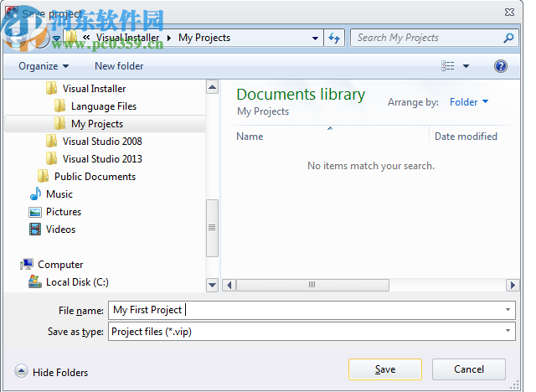The width and height of the screenshot is (536, 392).
Task: Open the Videos library
Action: 60,230
